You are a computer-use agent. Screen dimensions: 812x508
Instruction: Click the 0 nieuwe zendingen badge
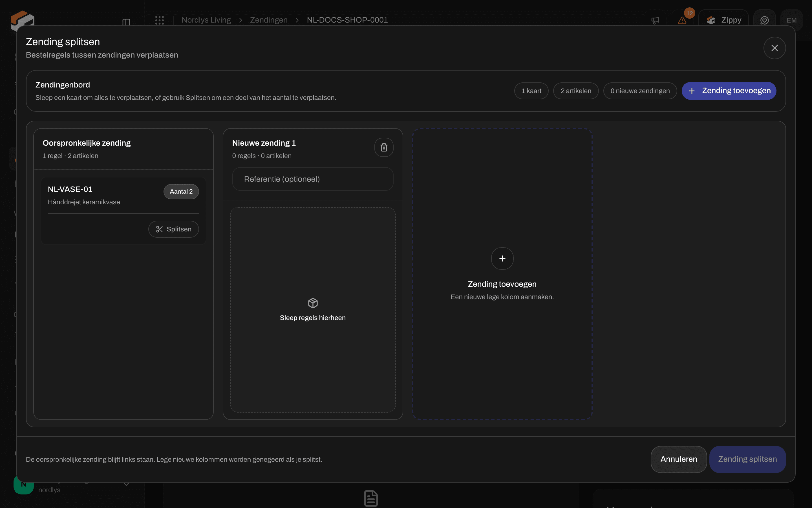[640, 91]
